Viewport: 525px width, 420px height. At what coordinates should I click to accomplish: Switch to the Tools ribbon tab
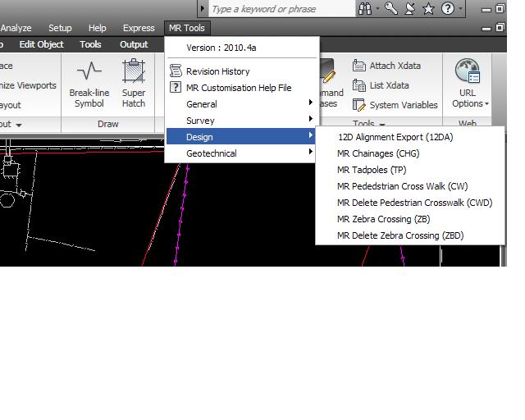tap(90, 44)
